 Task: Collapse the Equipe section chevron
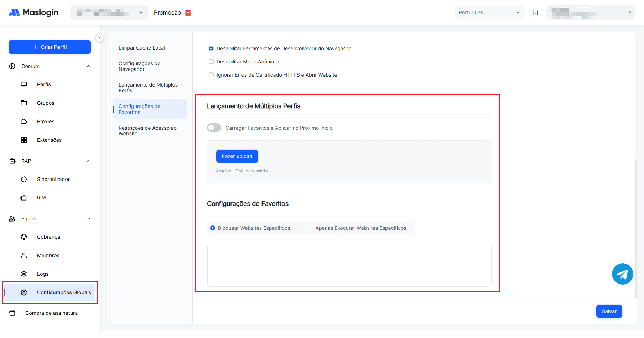89,219
